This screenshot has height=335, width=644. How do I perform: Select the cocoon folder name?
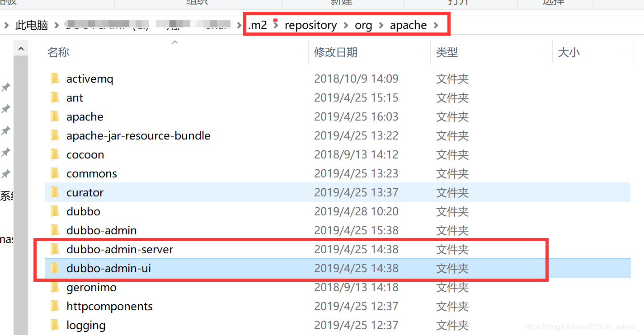(x=85, y=155)
